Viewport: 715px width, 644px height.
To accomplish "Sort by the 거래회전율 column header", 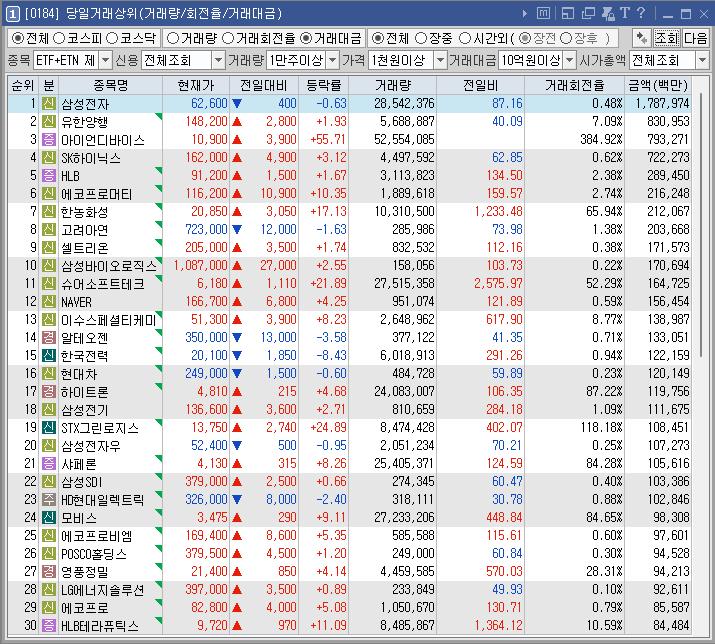I will point(575,85).
